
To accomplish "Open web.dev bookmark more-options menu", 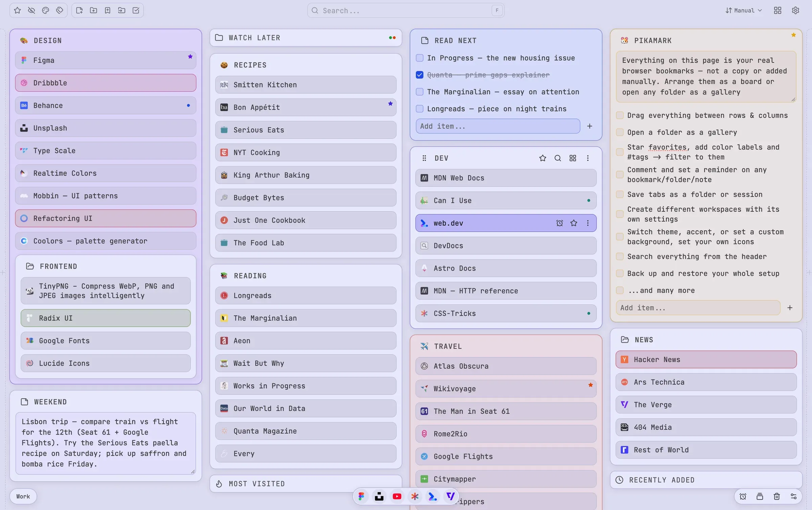I will tap(588, 223).
